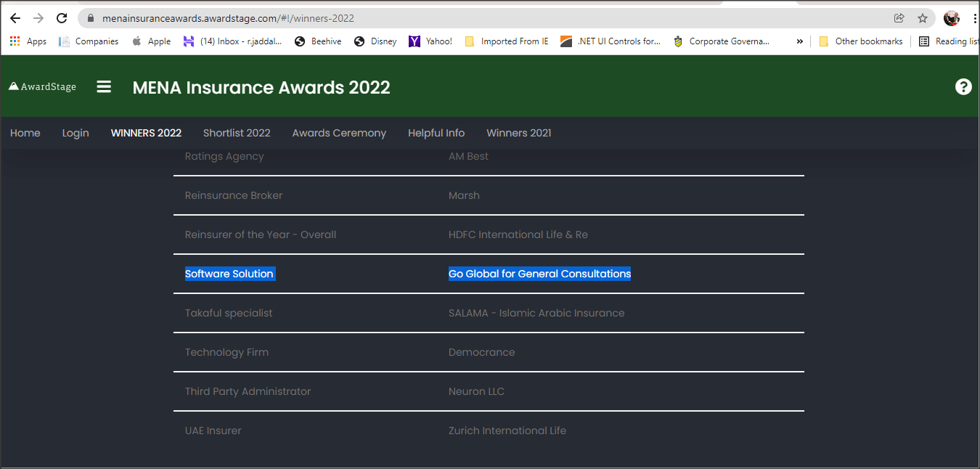980x469 pixels.
Task: Click the padlock site info icon
Action: click(x=91, y=18)
